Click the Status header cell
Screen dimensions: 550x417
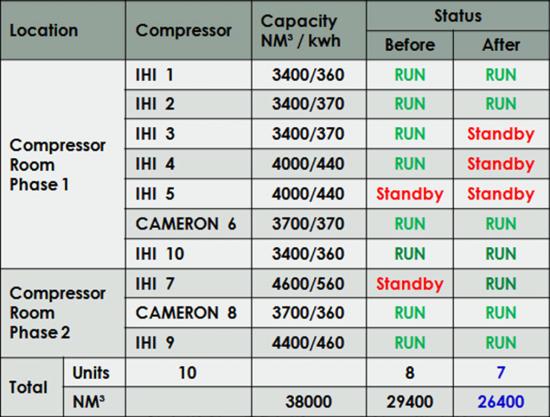pos(458,16)
